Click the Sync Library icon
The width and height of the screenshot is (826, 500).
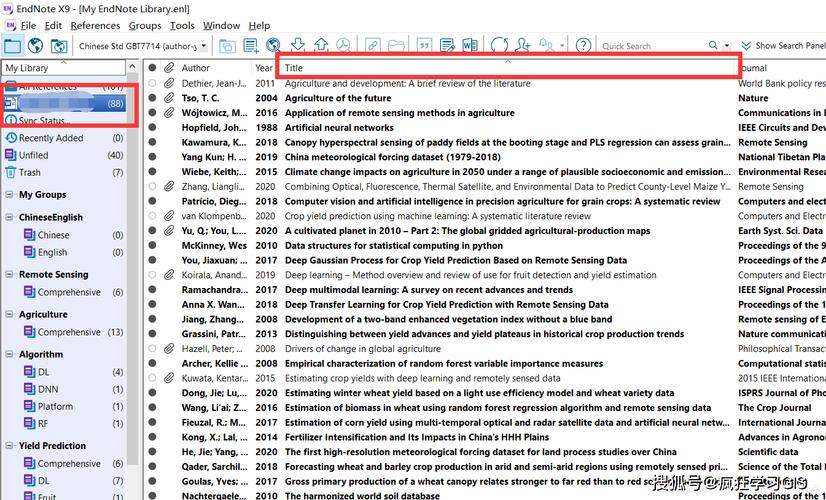498,46
